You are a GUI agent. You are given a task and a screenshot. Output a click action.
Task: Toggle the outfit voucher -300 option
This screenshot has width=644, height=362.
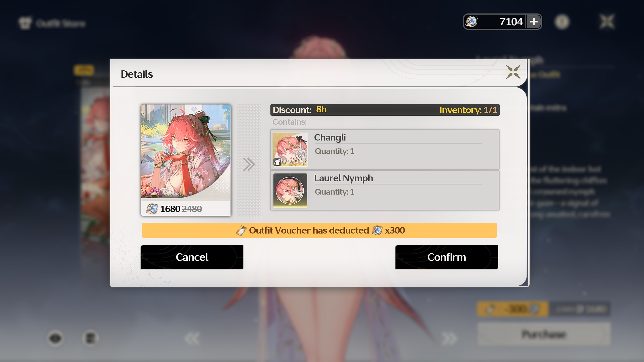512,309
